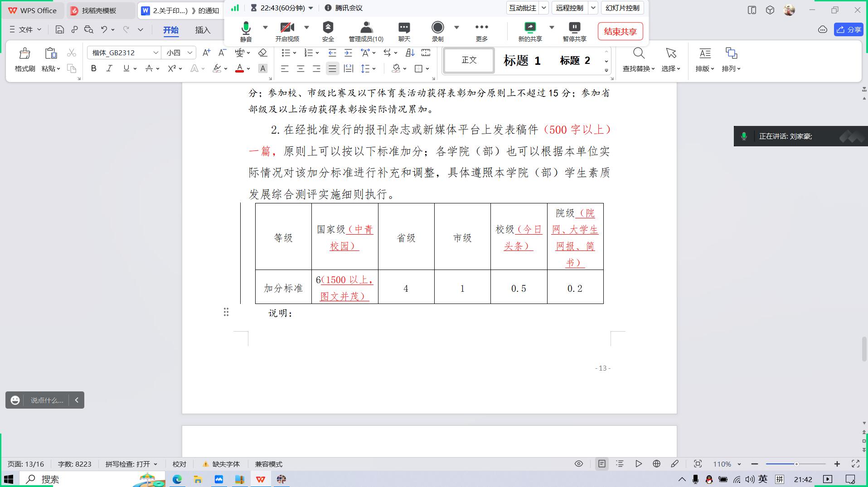Image resolution: width=868 pixels, height=487 pixels.
Task: Click the Format Painter (格式刷) icon
Action: pyautogui.click(x=24, y=54)
